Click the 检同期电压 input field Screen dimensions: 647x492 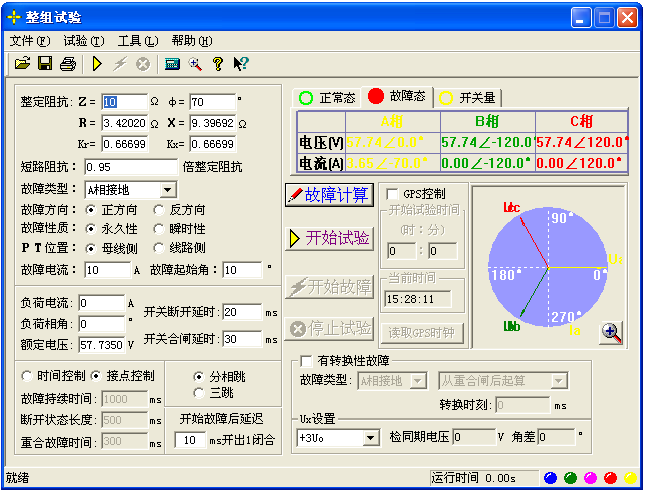pyautogui.click(x=474, y=437)
